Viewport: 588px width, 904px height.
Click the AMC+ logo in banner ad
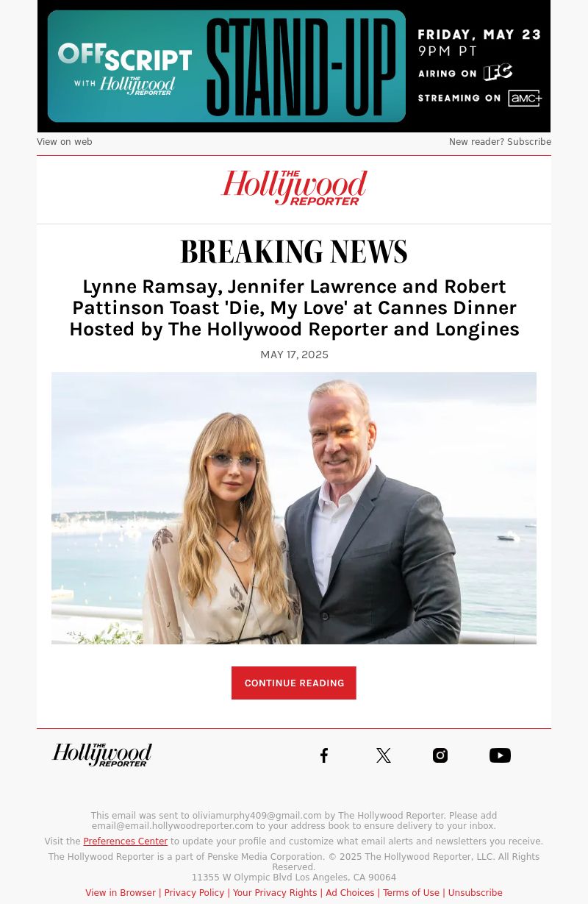tap(525, 98)
